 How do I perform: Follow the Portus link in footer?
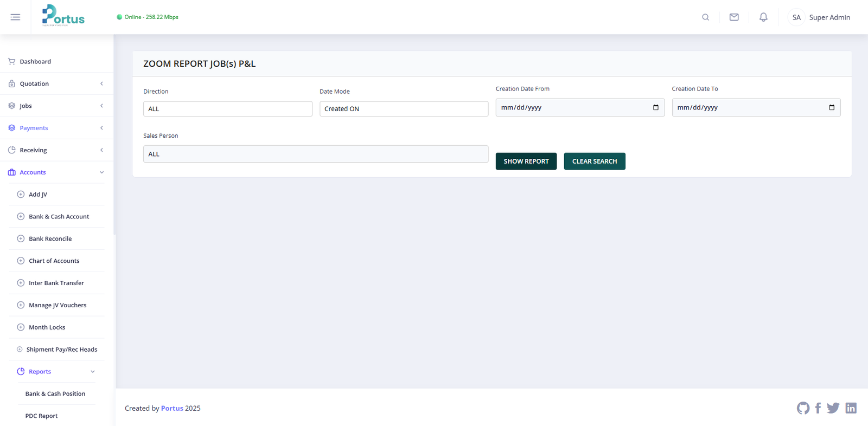(172, 408)
